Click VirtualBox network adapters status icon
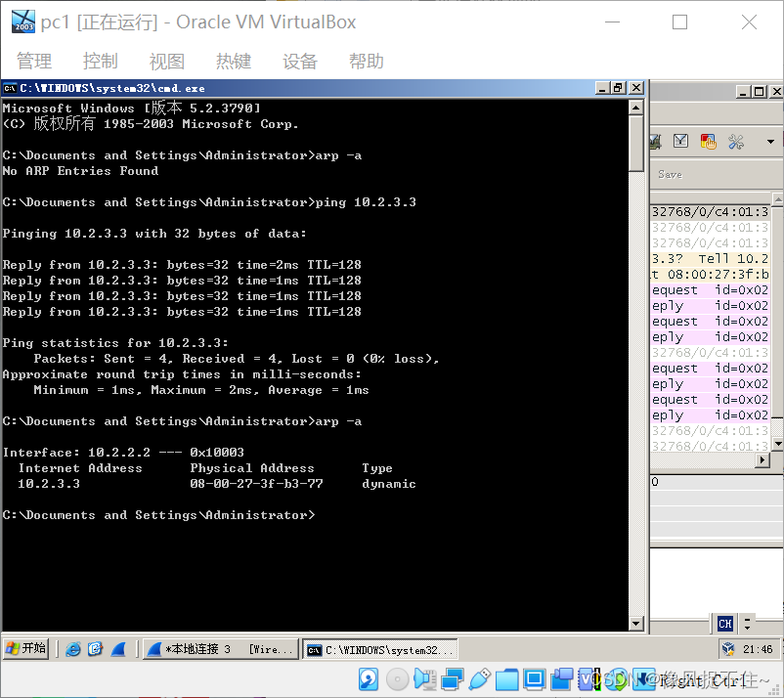 452,679
